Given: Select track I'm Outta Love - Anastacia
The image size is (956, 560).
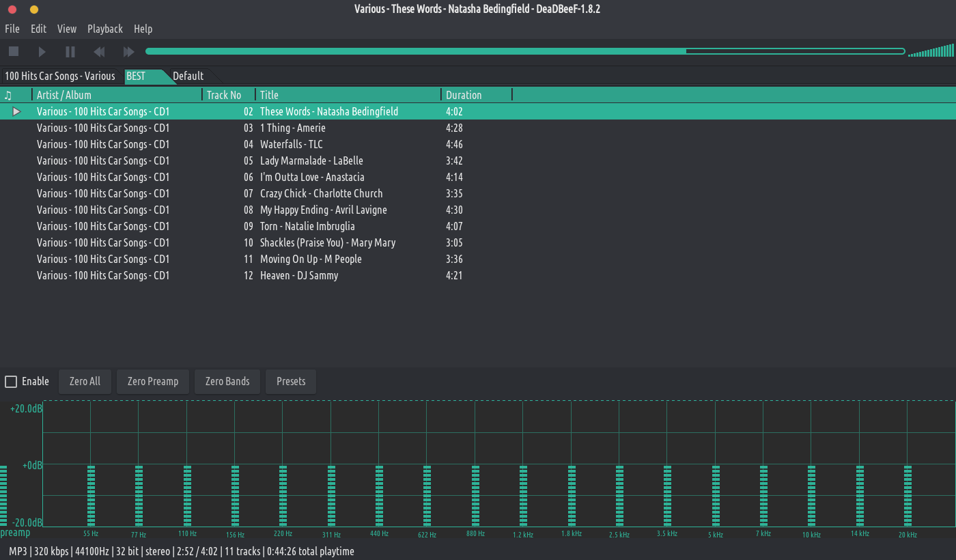Looking at the screenshot, I should coord(478,177).
